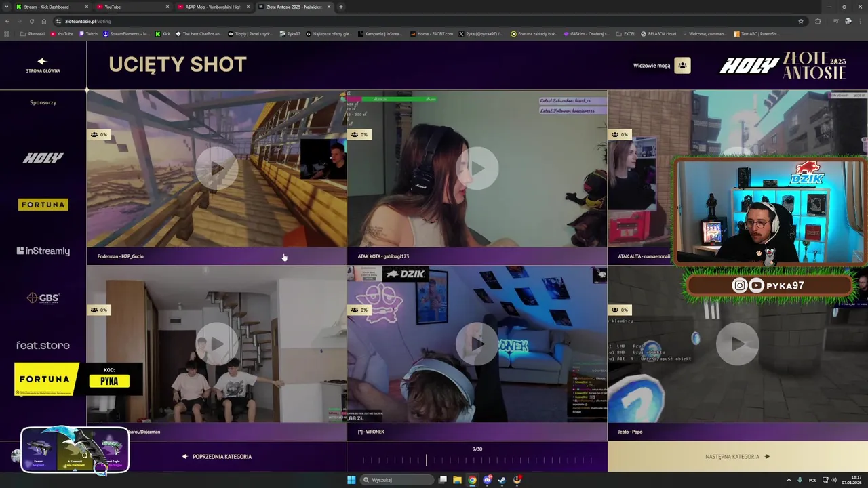Screen dimensions: 868x488
Task: Switch to A$AP Mob - Yamborghini High tab
Action: point(213,7)
